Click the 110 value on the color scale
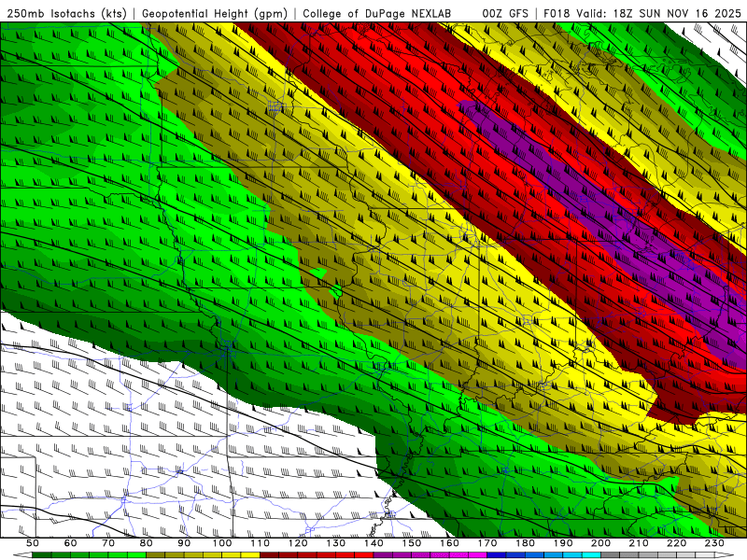The image size is (747, 560). (x=261, y=543)
